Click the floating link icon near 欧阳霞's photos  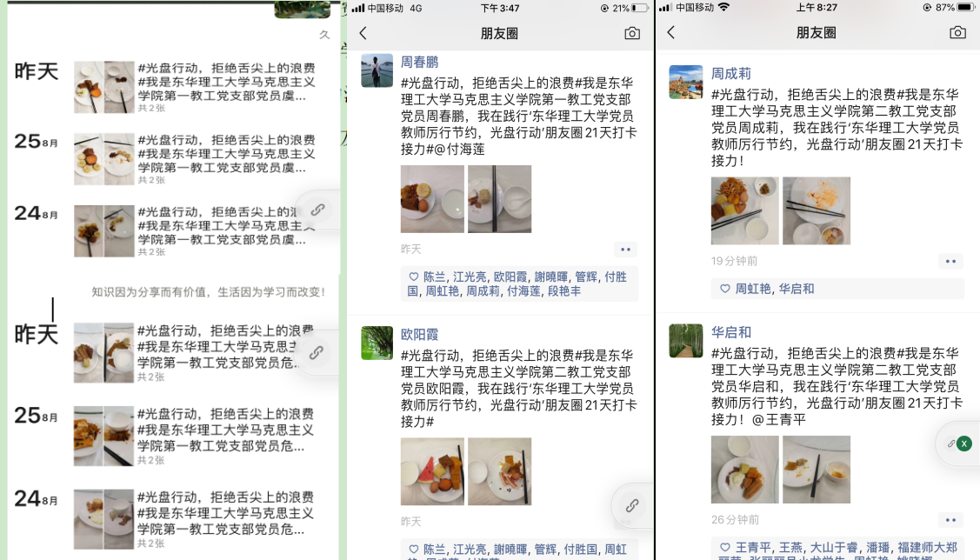tap(632, 505)
